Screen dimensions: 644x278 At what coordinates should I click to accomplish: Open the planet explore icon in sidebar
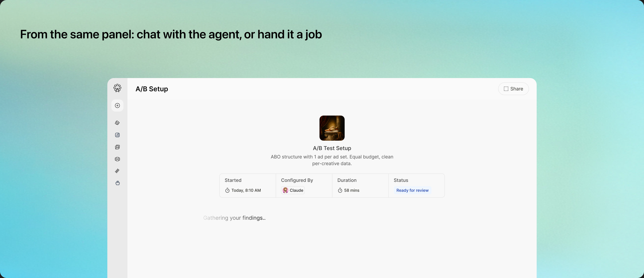(x=117, y=123)
